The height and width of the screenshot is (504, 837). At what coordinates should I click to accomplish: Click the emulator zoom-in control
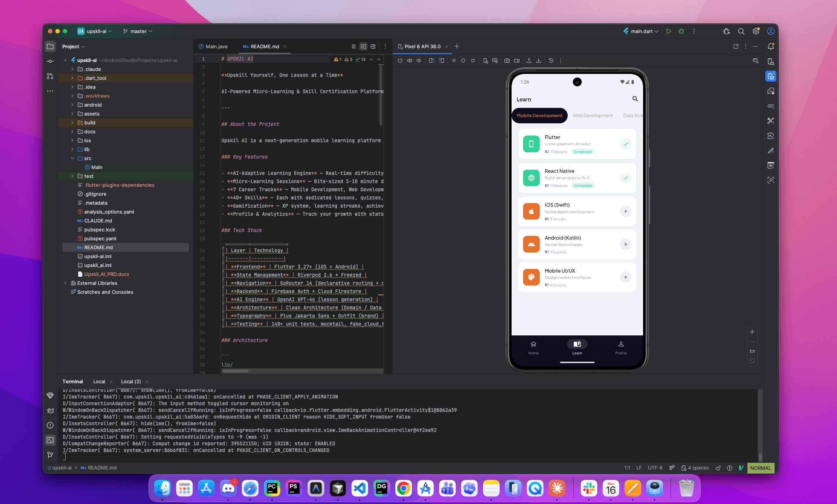752,332
